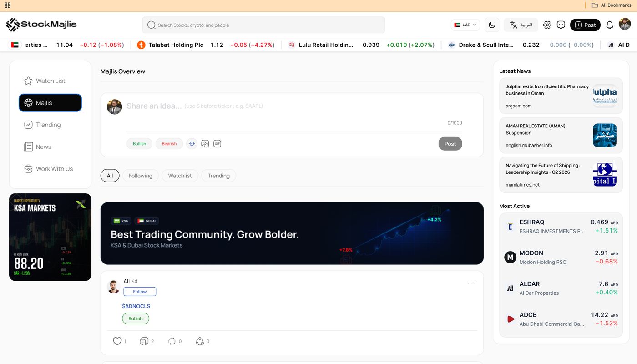Click ALDAR logo icon
The width and height of the screenshot is (637, 364).
(x=510, y=288)
